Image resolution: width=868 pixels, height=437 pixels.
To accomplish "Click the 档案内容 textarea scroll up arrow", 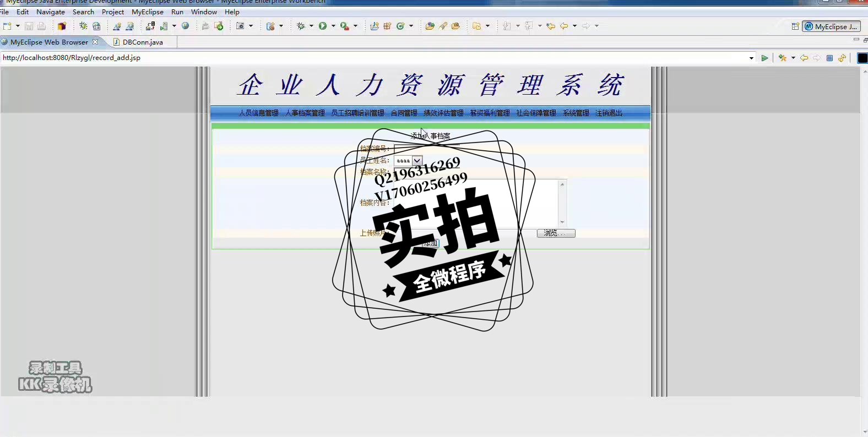I will 562,184.
